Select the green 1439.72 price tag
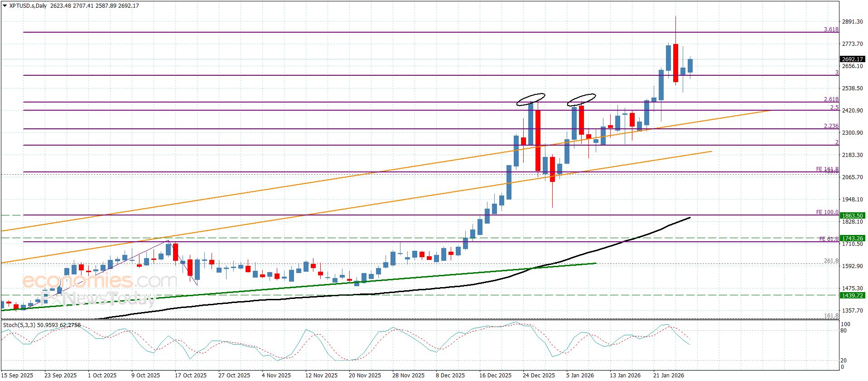The width and height of the screenshot is (868, 381). [852, 295]
